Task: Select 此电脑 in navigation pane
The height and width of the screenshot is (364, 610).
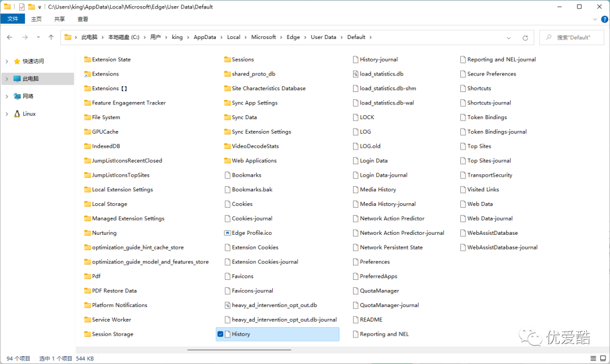Action: (38, 78)
